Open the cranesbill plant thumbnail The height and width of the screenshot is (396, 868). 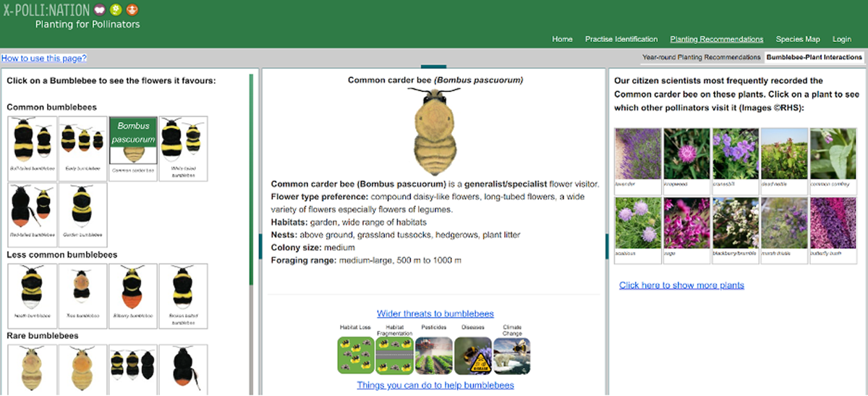[x=736, y=161]
